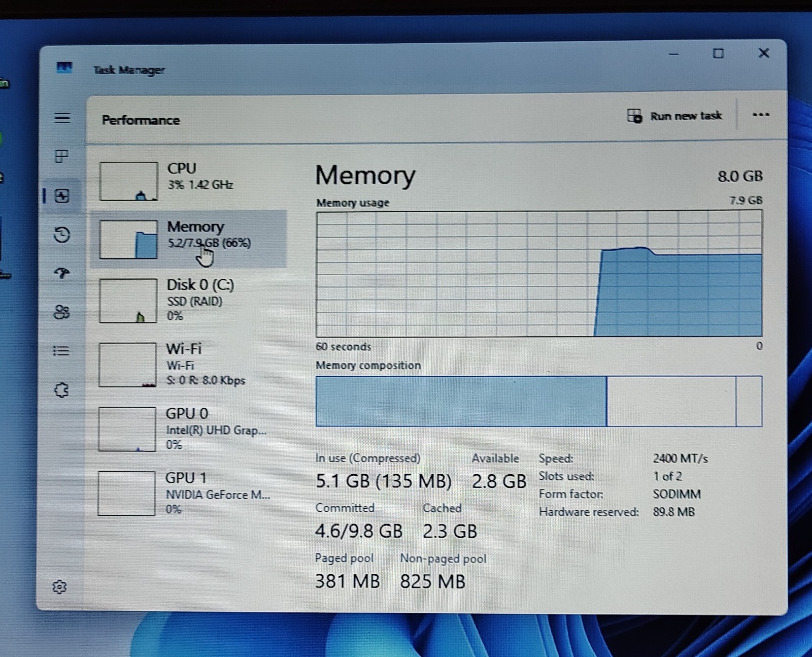
Task: Click the Paged pool value 381 MB
Action: coord(347,581)
